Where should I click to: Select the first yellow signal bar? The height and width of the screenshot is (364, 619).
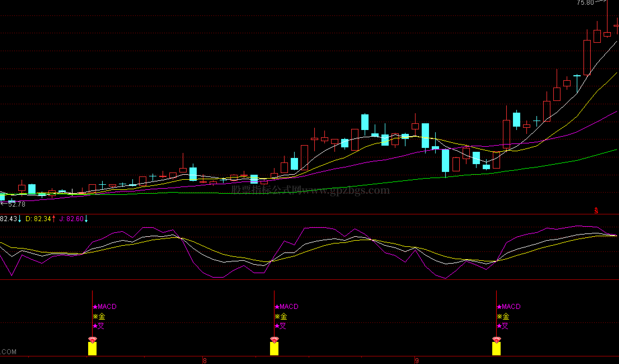click(x=92, y=349)
